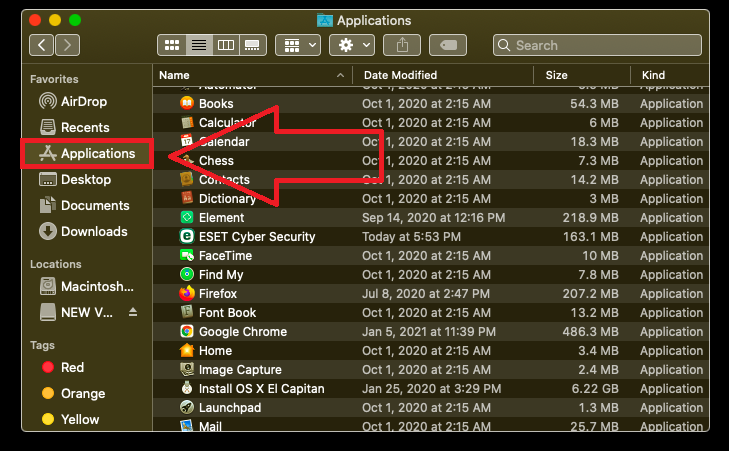Focus the Search field
This screenshot has width=729, height=451.
(597, 45)
